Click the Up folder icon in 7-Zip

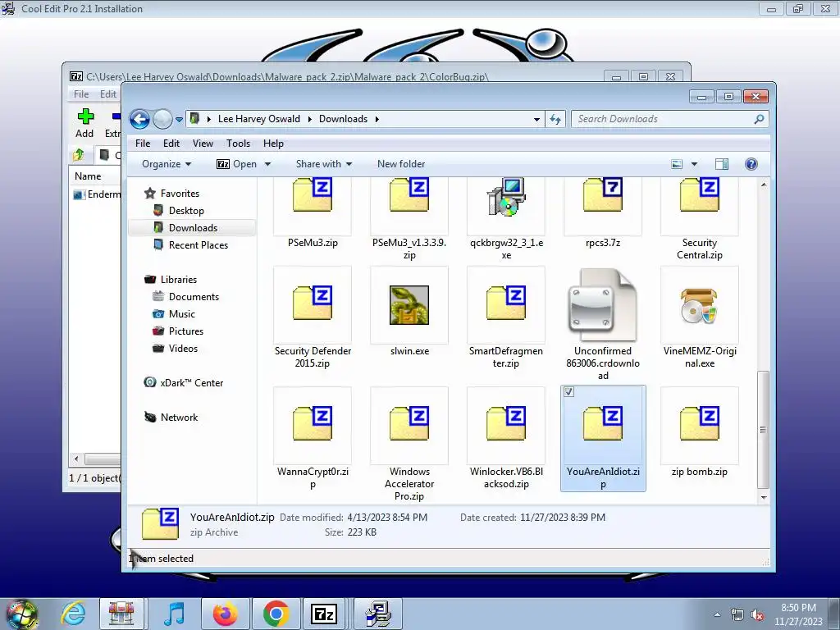[x=78, y=155]
